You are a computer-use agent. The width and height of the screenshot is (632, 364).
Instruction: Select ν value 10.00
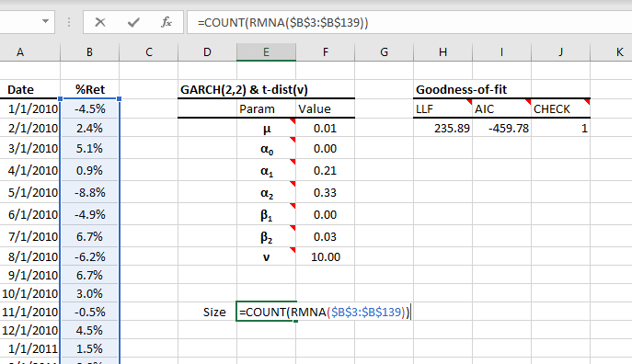tap(326, 256)
